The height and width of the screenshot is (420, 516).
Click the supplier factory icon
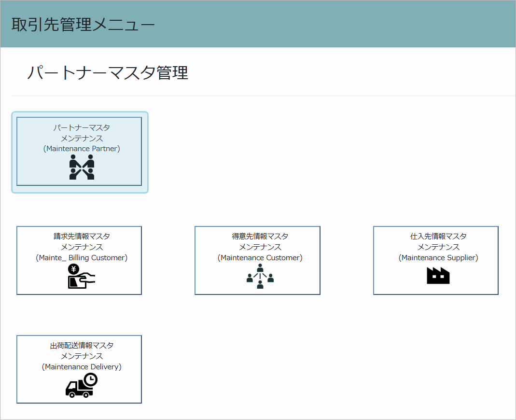438,276
